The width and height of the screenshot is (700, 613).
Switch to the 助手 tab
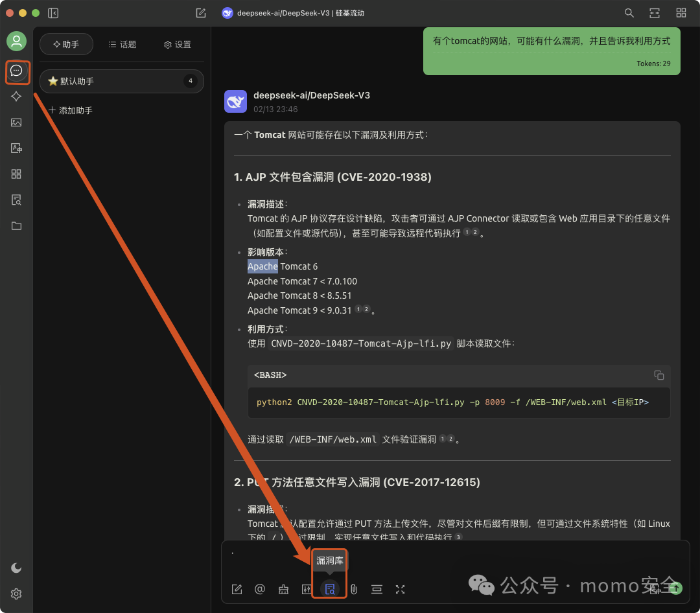66,44
